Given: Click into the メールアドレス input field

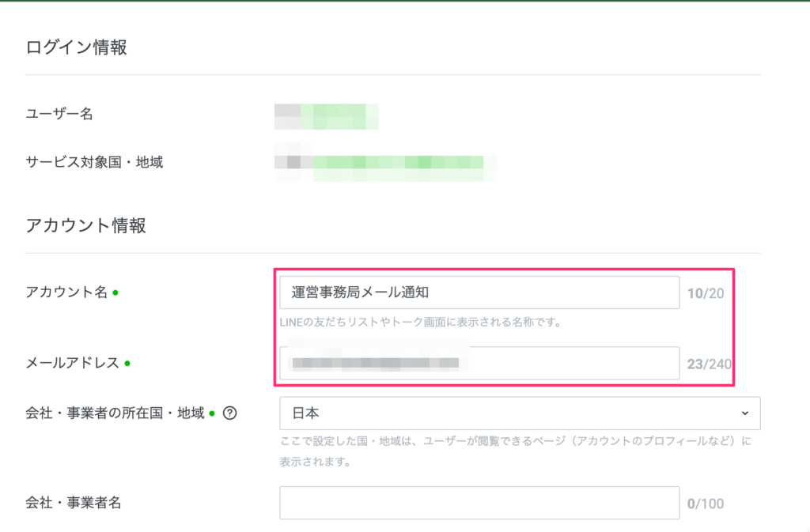Looking at the screenshot, I should pyautogui.click(x=479, y=363).
